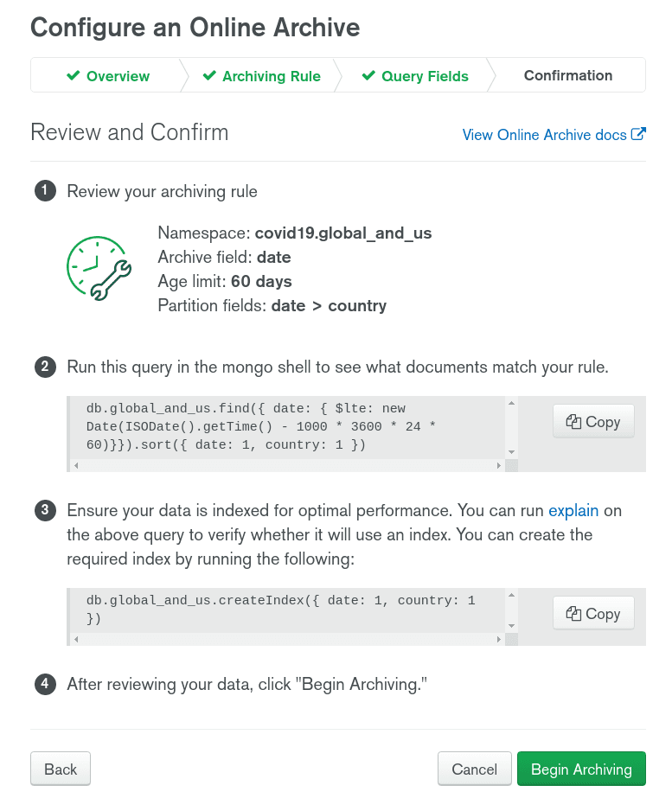This screenshot has height=811, width=672.
Task: Open the Archiving Rule step tab
Action: 261,76
